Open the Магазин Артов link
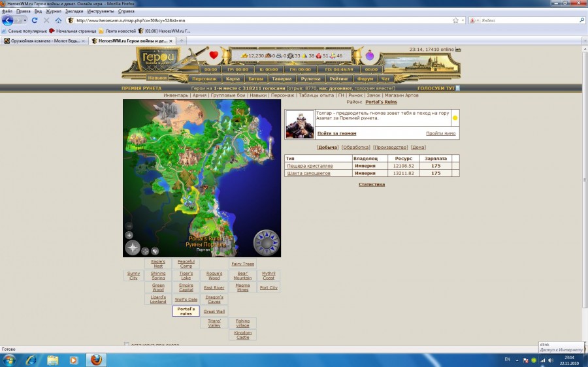This screenshot has height=367, width=588. point(402,95)
